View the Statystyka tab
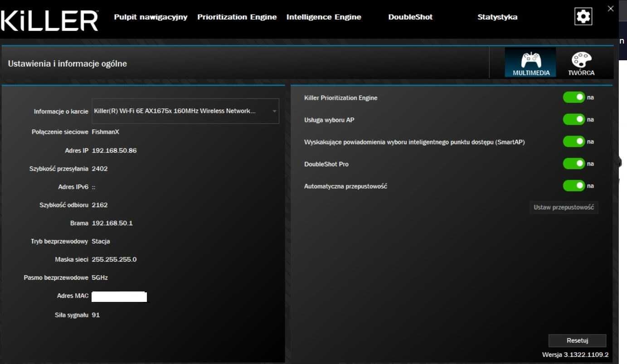The height and width of the screenshot is (364, 627). 497,17
